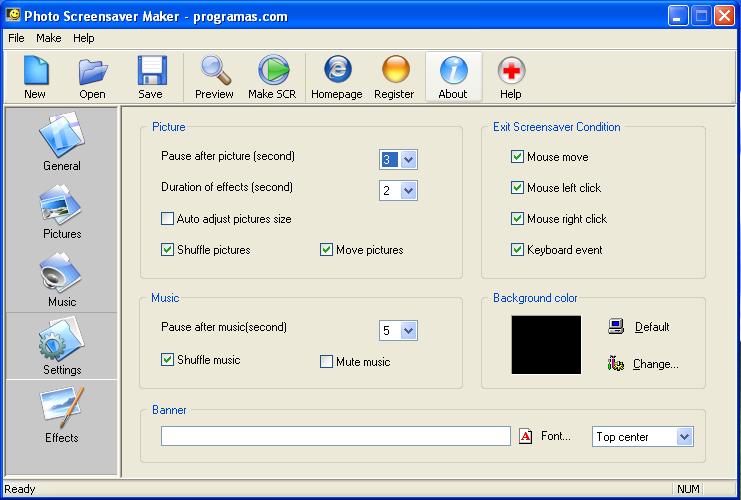Click the black background color swatch

(x=546, y=345)
